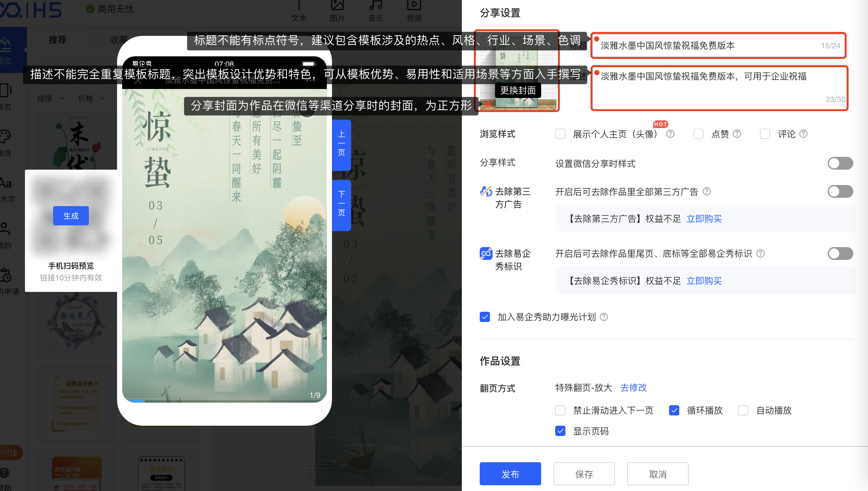This screenshot has height=491, width=868.
Task: Open help icon for 去除第三方广告 description
Action: [x=707, y=191]
